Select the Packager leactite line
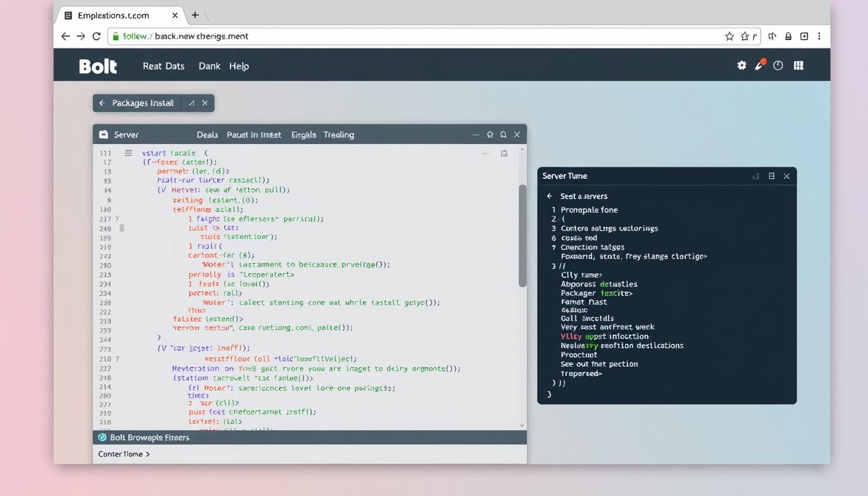 (x=597, y=293)
